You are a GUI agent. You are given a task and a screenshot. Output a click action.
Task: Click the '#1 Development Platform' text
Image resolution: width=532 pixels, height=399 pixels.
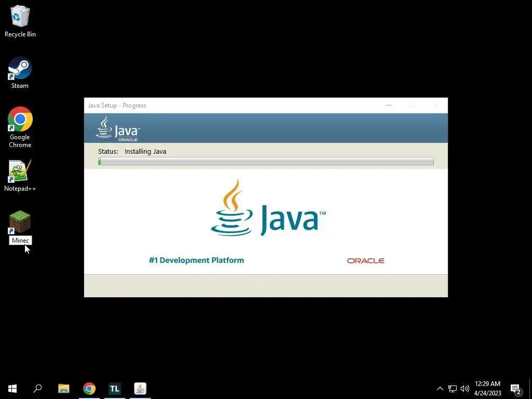[x=196, y=260]
